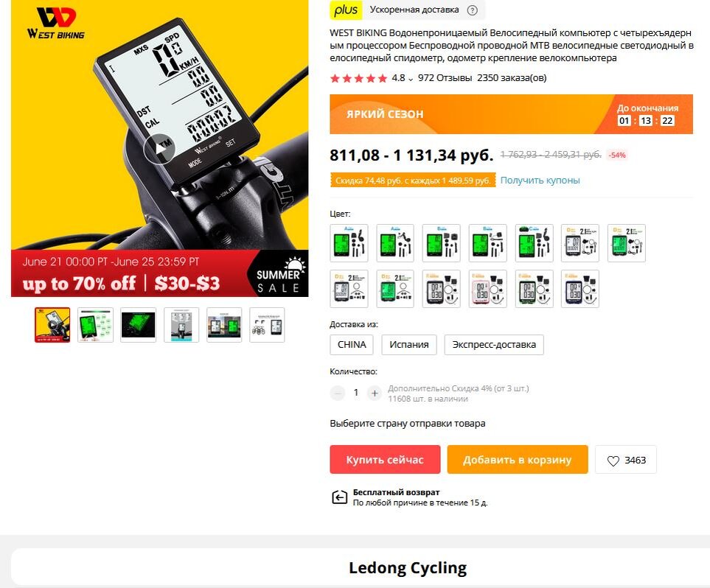
Task: Choose Экспресс-доставка shipping option
Action: [494, 344]
